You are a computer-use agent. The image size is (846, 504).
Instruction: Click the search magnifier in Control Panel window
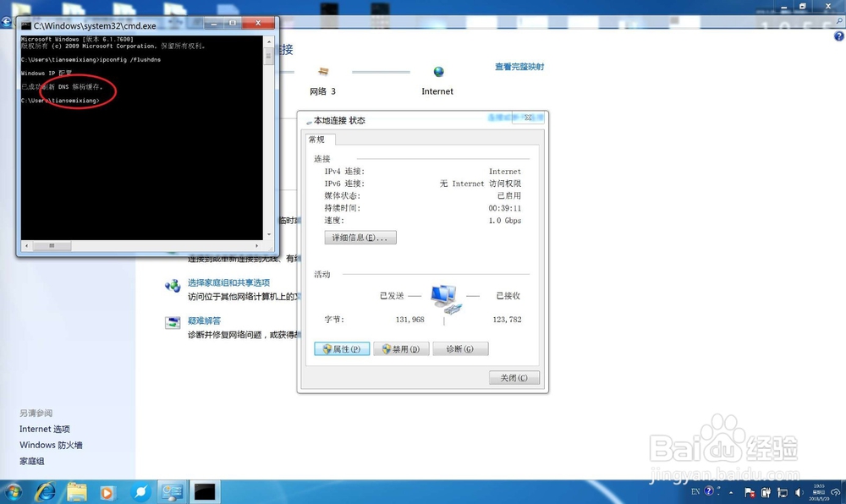click(x=839, y=21)
